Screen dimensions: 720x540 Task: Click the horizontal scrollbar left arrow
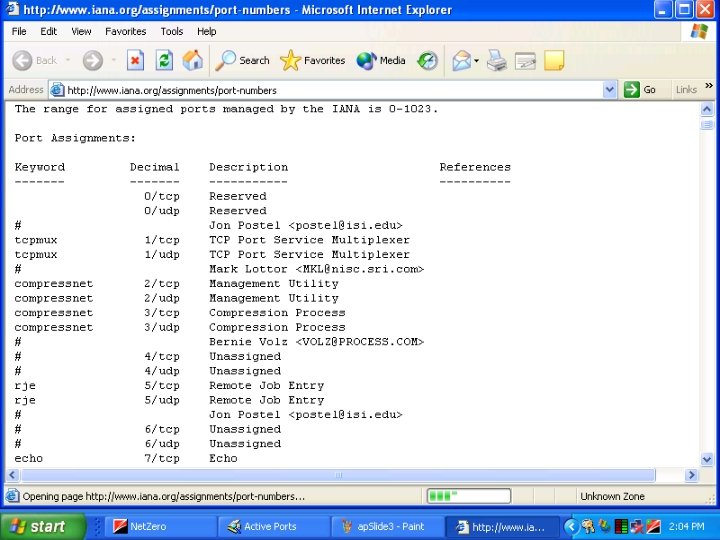[12, 475]
